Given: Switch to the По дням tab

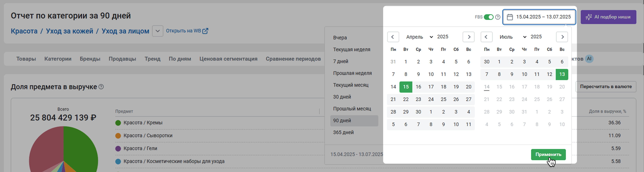Looking at the screenshot, I should coord(180,59).
